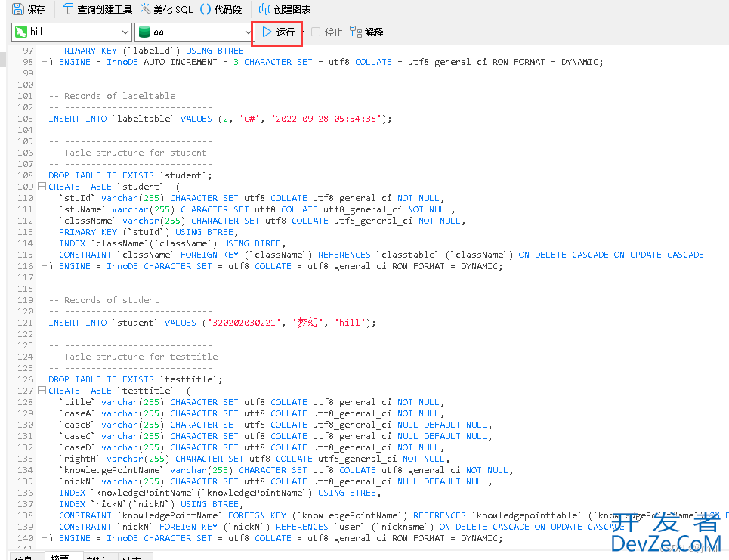The width and height of the screenshot is (729, 560).
Task: Click the line DROP TABLE IF EXISTS `student`
Action: (x=130, y=175)
